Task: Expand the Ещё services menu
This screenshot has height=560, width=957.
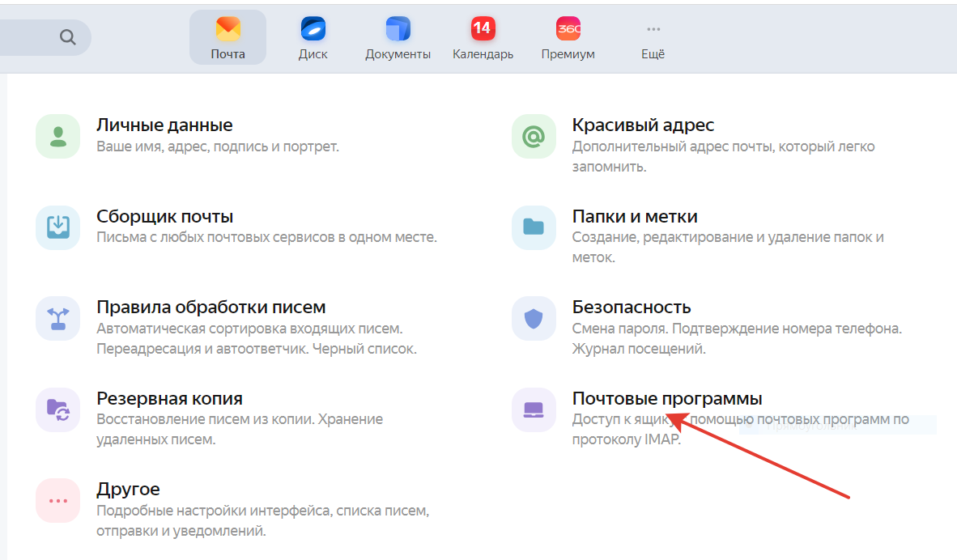Action: tap(653, 38)
